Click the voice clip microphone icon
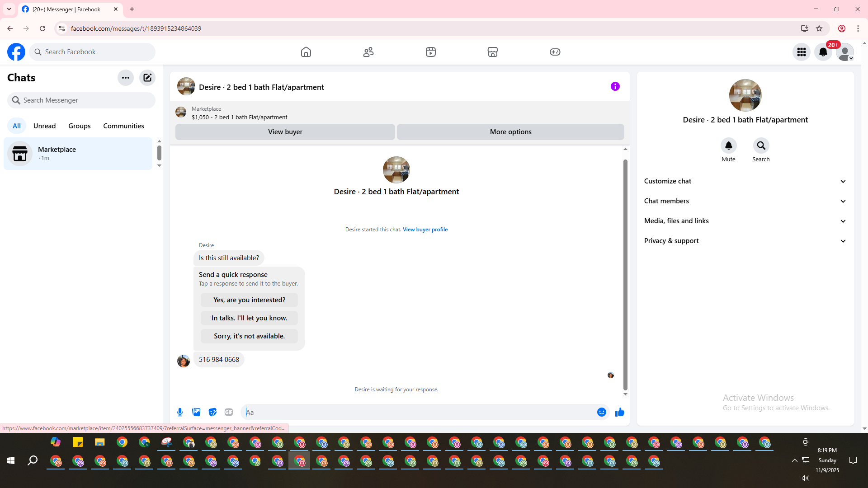 pos(180,412)
